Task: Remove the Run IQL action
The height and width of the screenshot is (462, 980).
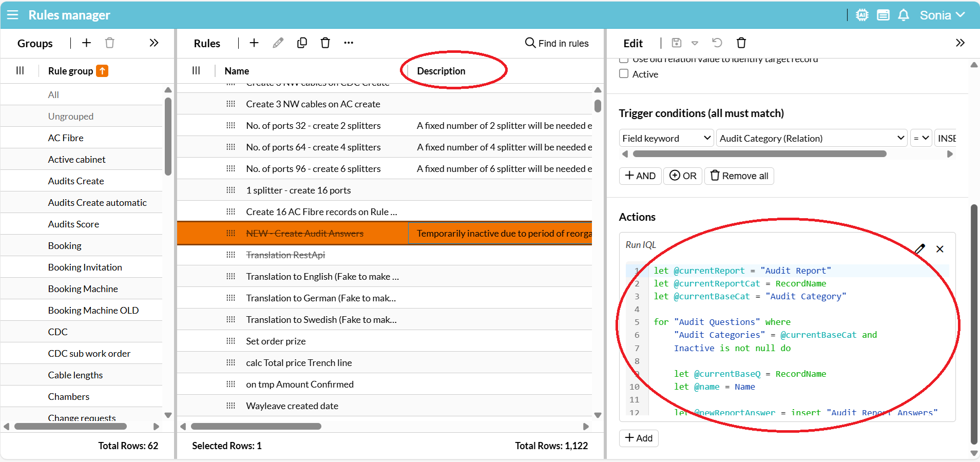Action: coord(940,249)
